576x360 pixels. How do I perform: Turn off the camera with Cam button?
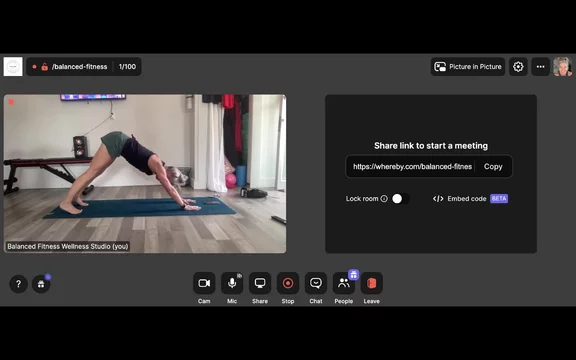pyautogui.click(x=204, y=283)
